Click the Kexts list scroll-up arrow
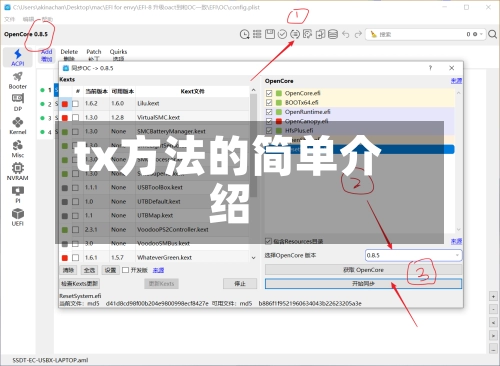This screenshot has height=366, width=500. coord(253,90)
